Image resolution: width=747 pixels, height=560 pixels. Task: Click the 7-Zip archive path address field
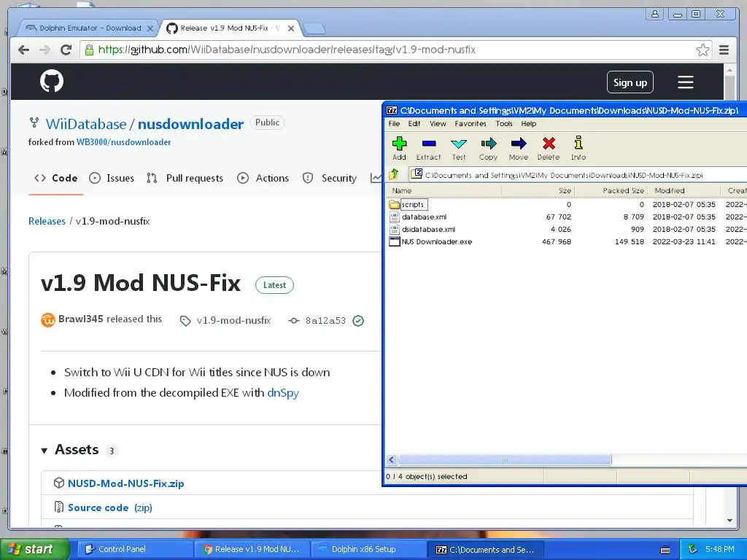(x=578, y=175)
